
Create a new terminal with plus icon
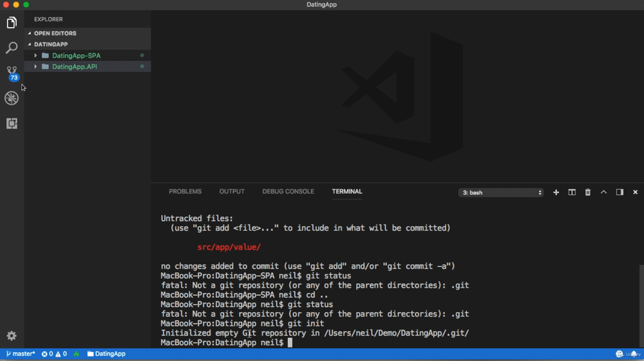(556, 192)
